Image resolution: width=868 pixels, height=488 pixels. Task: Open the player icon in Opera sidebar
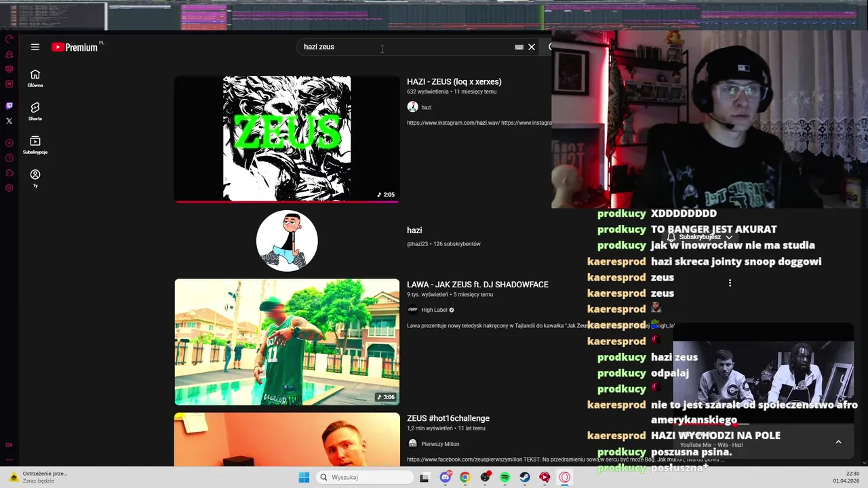pos(9,143)
